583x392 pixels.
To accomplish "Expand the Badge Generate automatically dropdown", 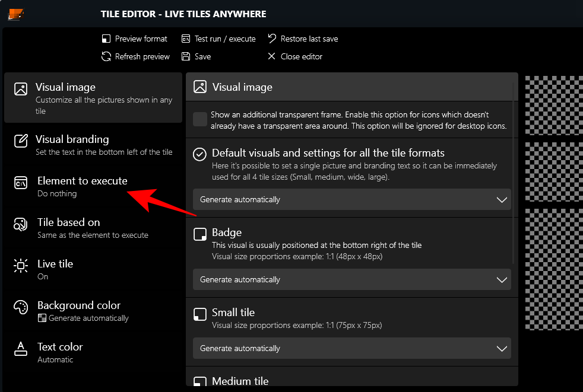I will pyautogui.click(x=351, y=280).
